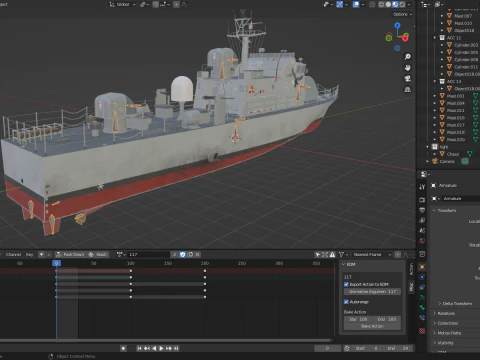
Task: Expand the Motion Paths panel
Action: click(435, 333)
